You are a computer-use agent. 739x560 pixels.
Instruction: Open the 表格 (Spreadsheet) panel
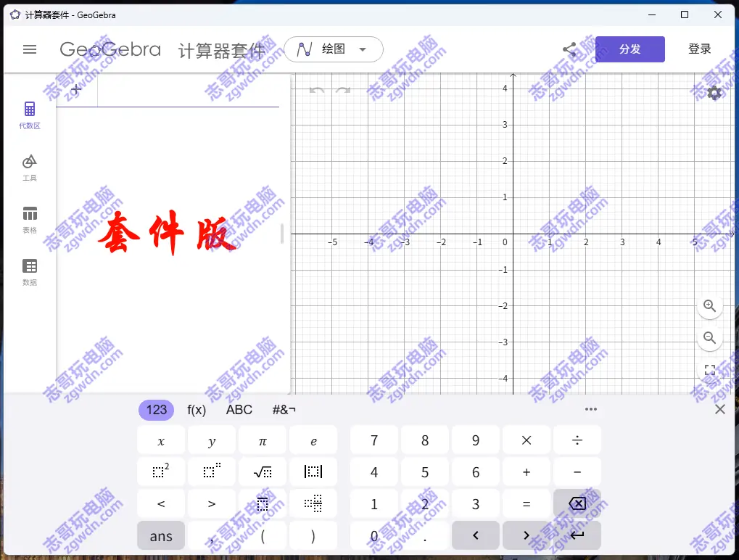tap(29, 218)
